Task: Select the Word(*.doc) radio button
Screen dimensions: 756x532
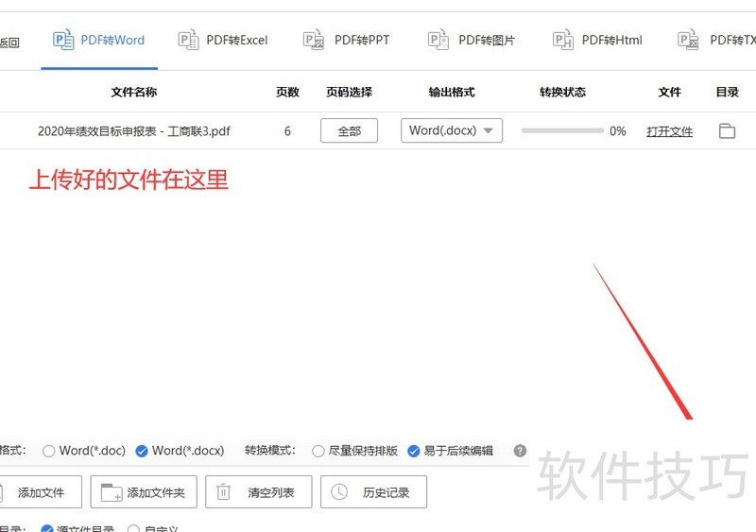Action: pos(48,451)
